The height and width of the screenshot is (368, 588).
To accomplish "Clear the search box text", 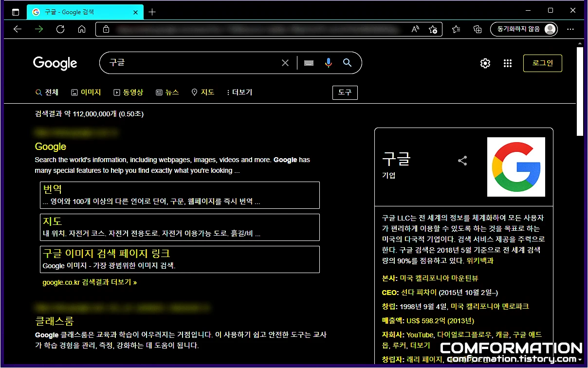I will coord(285,63).
